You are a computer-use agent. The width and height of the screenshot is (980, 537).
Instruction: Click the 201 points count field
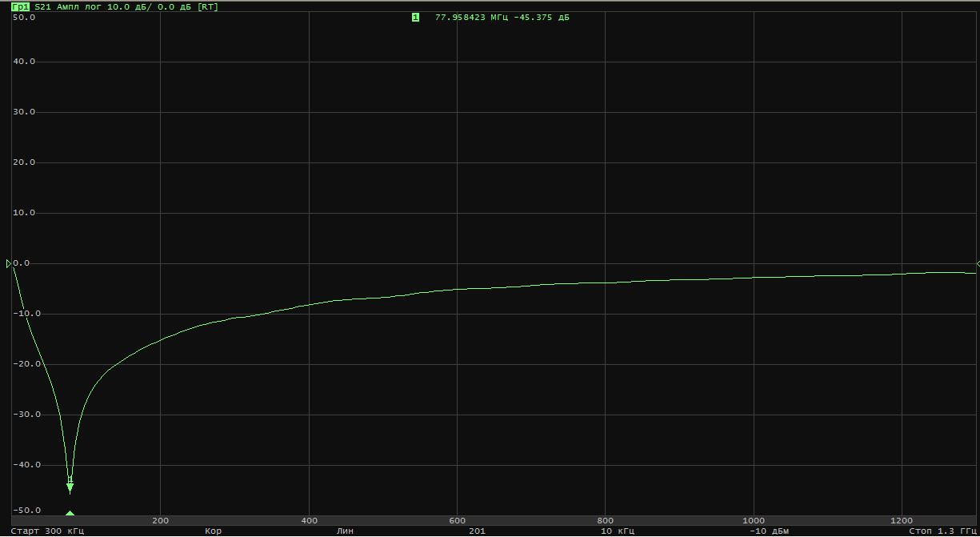pos(477,531)
